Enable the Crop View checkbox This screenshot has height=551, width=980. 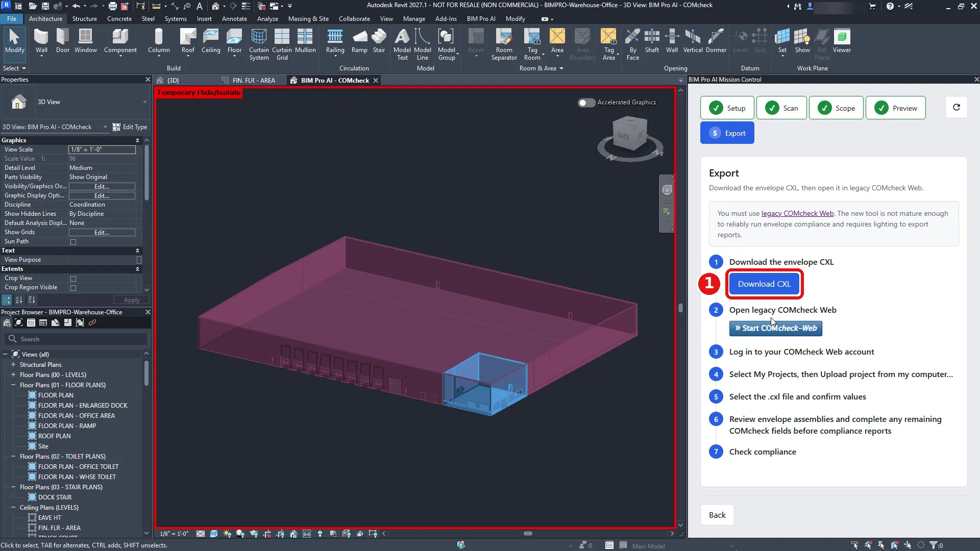(x=73, y=279)
